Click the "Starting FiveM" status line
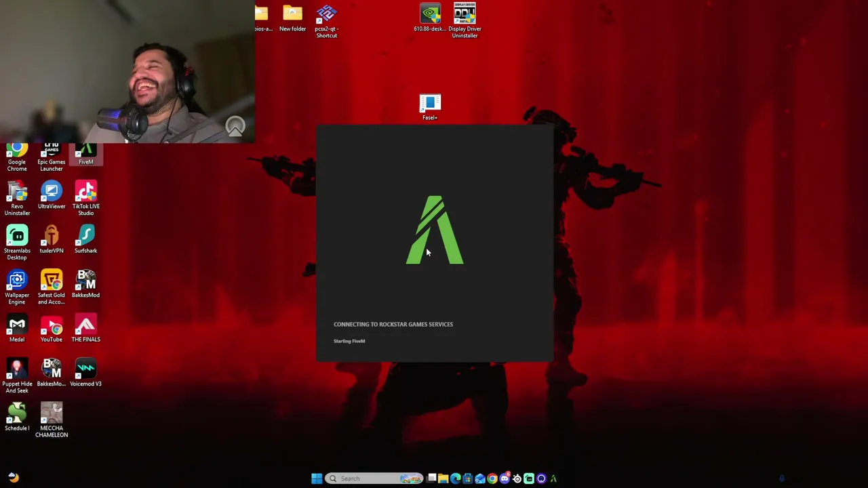This screenshot has height=488, width=868. (x=349, y=341)
